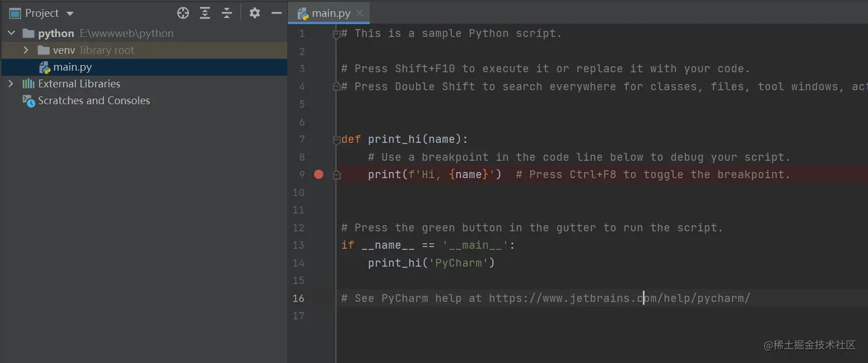This screenshot has height=363, width=868.
Task: Click 'def print_hi(name):' code line
Action: coord(405,139)
